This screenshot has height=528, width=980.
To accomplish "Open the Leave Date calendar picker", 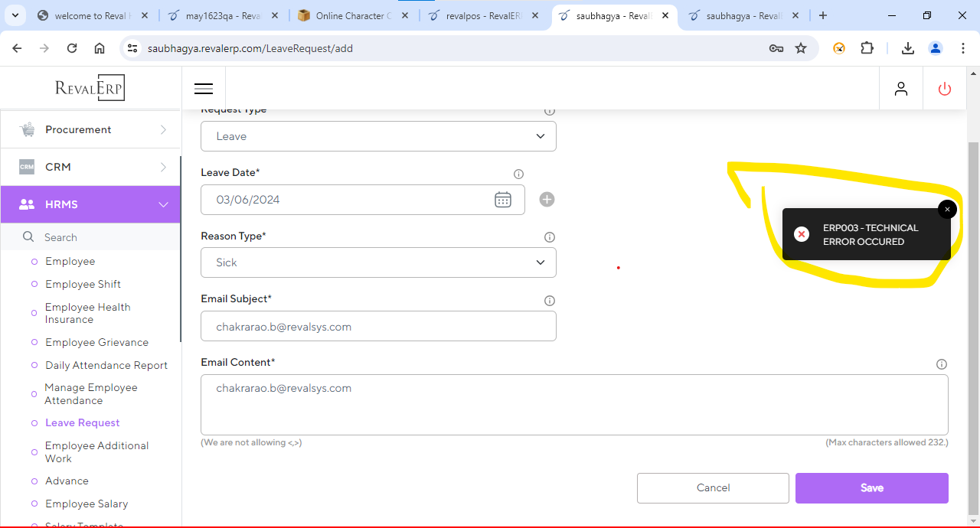I will [x=502, y=200].
